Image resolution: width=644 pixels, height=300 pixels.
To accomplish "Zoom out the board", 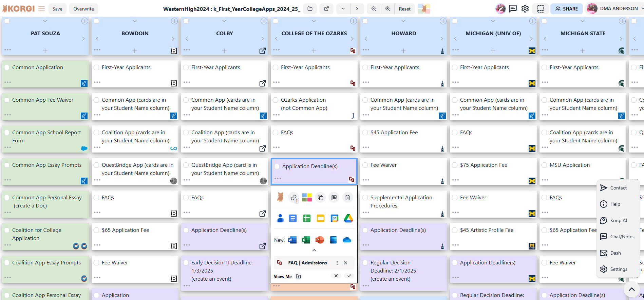I will [374, 9].
